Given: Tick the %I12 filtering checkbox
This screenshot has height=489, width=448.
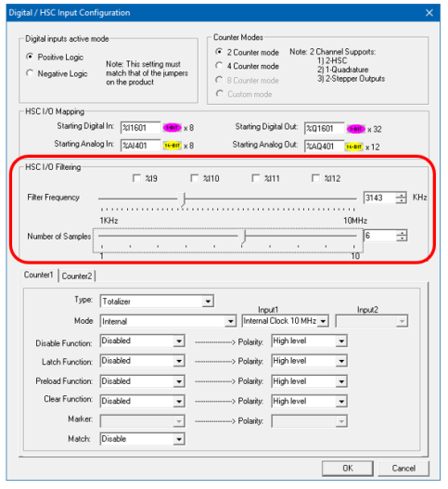Looking at the screenshot, I should pos(315,178).
